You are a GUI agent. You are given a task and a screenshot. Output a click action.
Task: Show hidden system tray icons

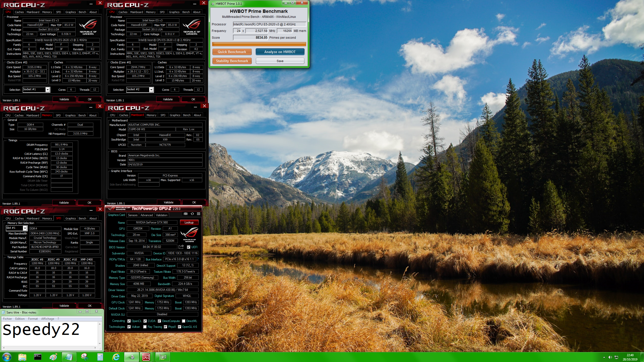point(604,357)
